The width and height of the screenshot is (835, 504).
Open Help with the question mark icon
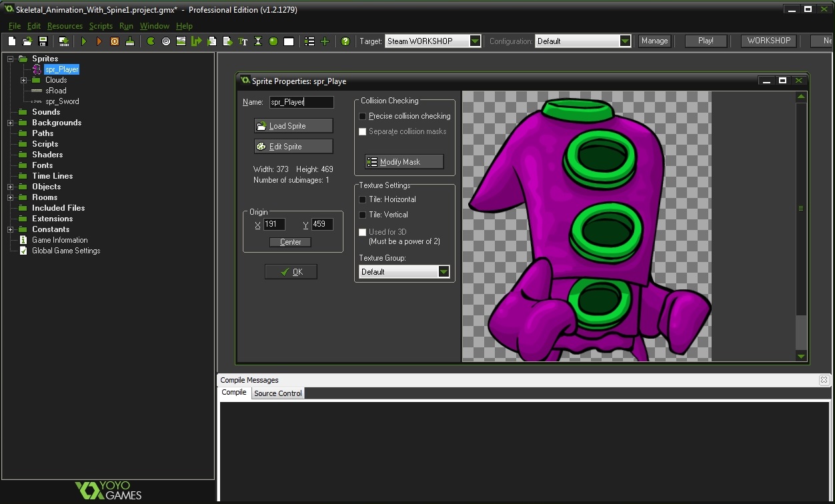(x=345, y=41)
